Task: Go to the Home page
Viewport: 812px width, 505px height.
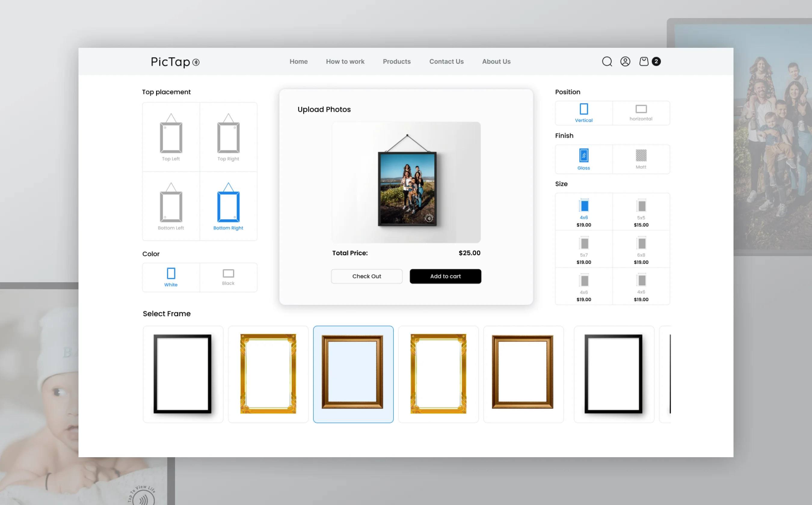Action: coord(298,61)
